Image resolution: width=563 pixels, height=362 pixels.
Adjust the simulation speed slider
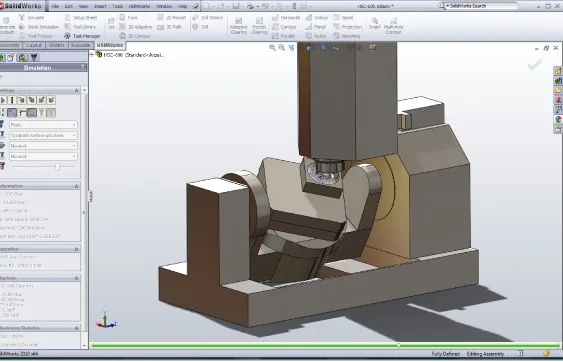[57, 167]
